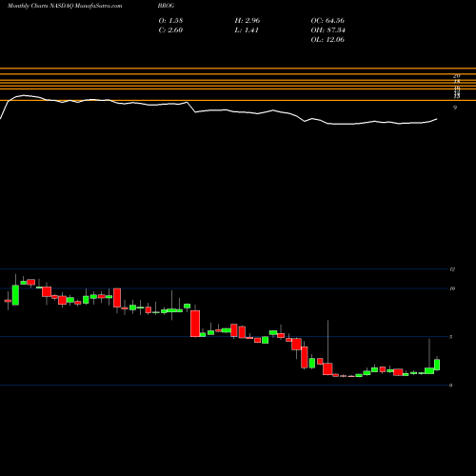Click the 'OL: 12.06' statistic

(327, 39)
